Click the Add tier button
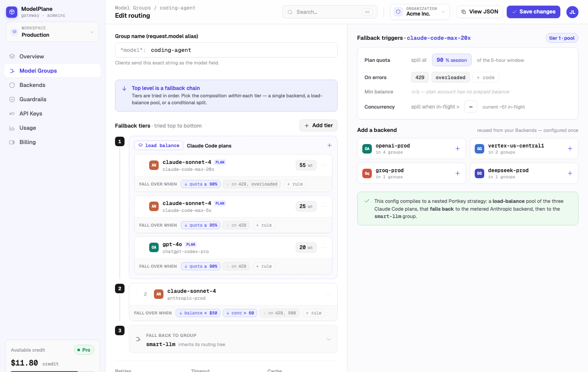This screenshot has width=588, height=372. (318, 125)
